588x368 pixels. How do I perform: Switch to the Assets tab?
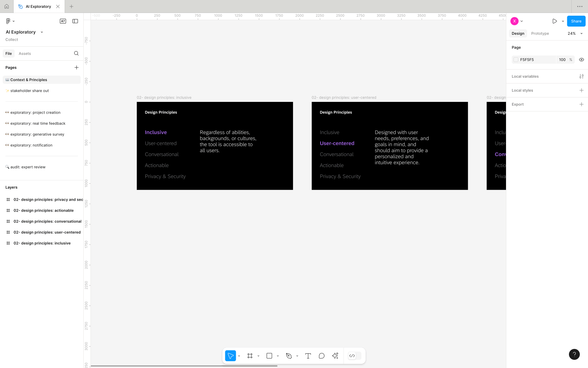coord(25,53)
